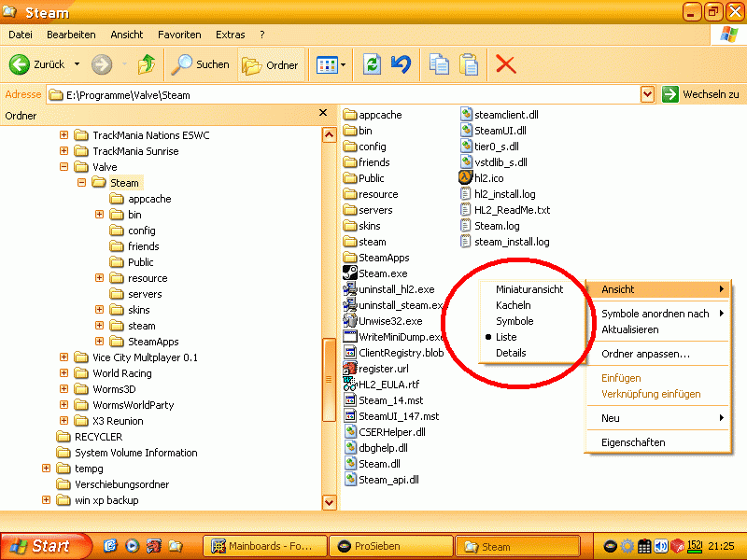Collapse the Valve folder

click(x=63, y=167)
